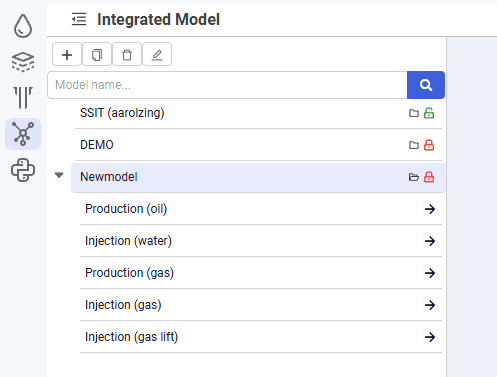Add a new model with plus button
Viewport: 497px width, 377px height.
(67, 54)
